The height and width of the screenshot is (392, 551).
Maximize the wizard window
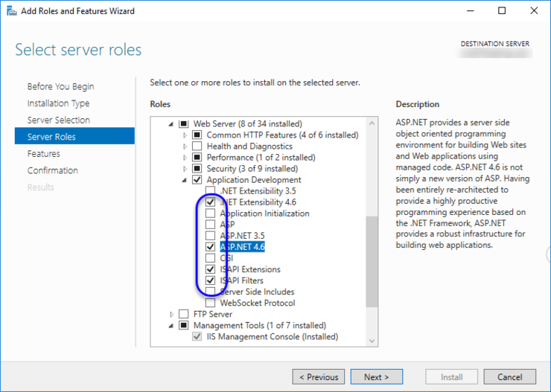coord(502,11)
